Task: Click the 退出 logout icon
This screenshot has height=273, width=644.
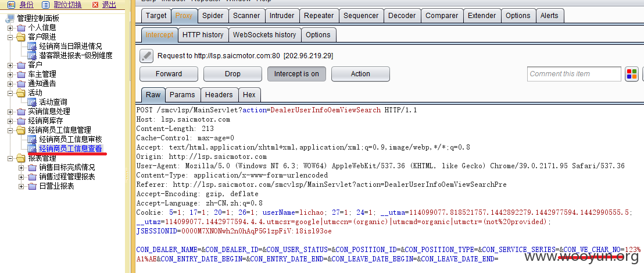Action: pos(95,5)
